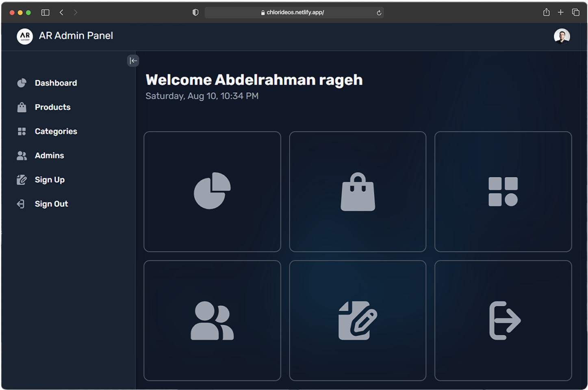Go back with the Safari back arrow
Image resolution: width=588 pixels, height=390 pixels.
click(61, 13)
